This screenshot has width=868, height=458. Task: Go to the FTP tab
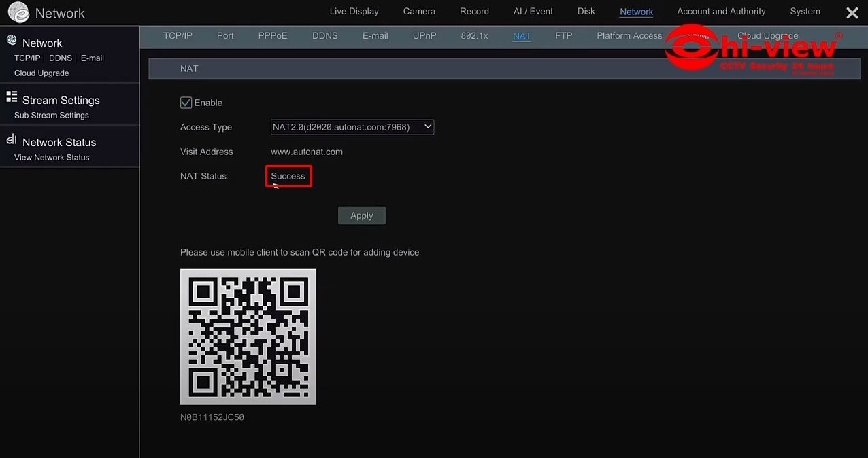563,36
